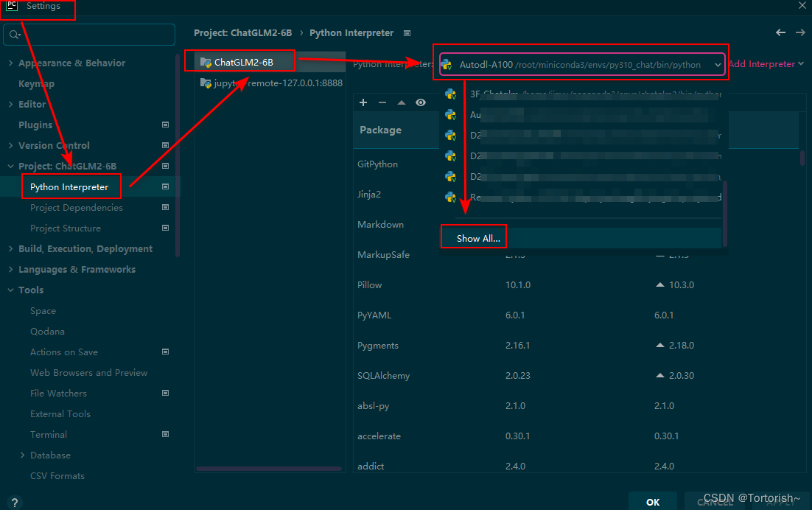Open the Autodl-A100 interpreter dropdown
This screenshot has width=812, height=510.
coord(581,65)
